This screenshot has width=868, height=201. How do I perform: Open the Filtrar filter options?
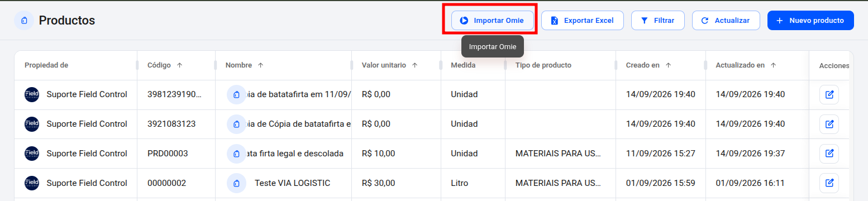pyautogui.click(x=658, y=20)
